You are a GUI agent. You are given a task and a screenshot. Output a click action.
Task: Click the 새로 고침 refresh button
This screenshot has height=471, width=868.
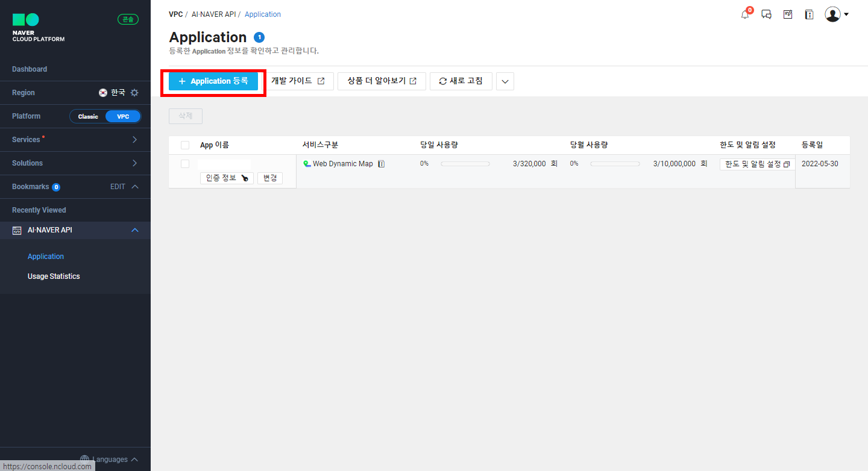click(461, 81)
